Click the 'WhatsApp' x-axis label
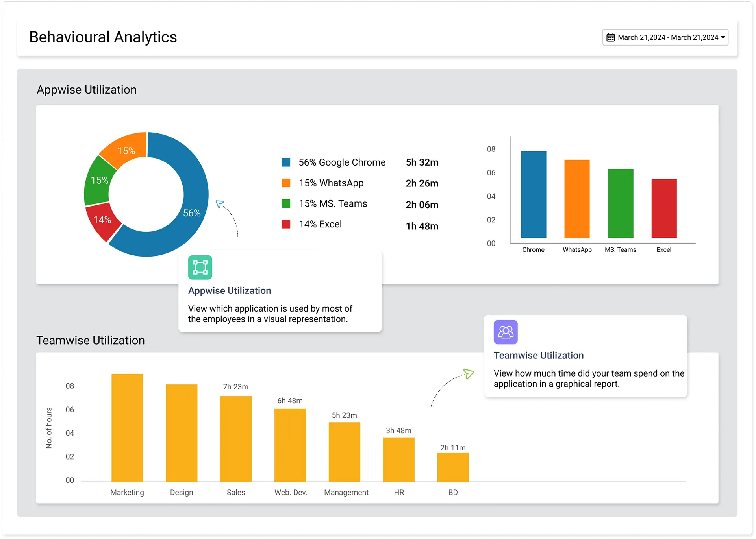This screenshot has height=539, width=756. point(577,250)
